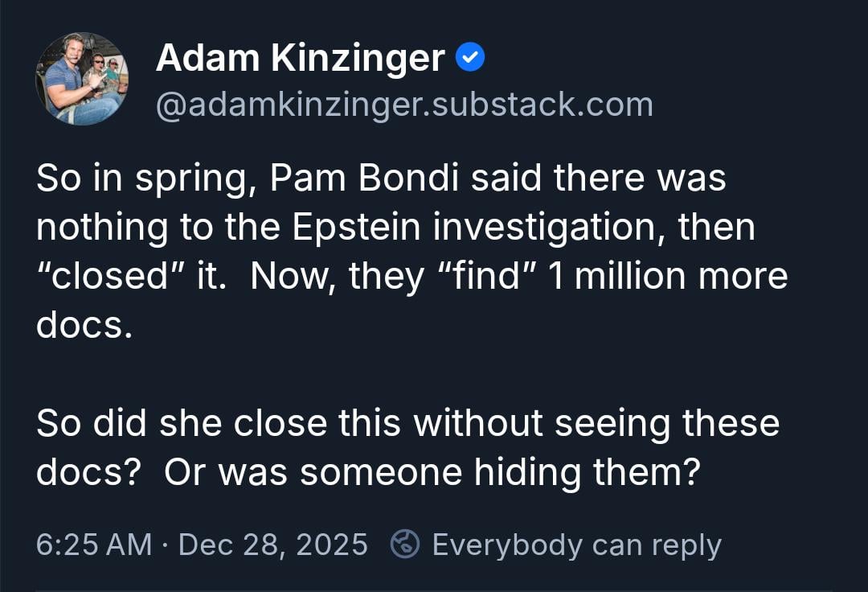Click the word "investigation" in the post
The image size is (868, 592).
click(x=550, y=228)
